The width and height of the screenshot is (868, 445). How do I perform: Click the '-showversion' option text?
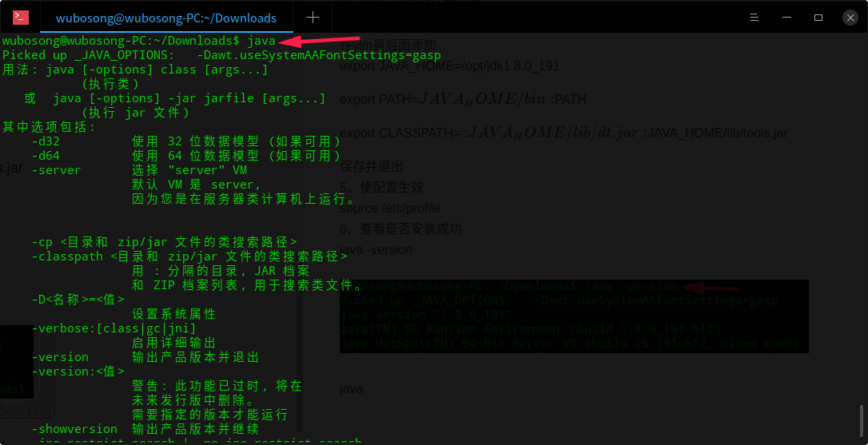(74, 430)
